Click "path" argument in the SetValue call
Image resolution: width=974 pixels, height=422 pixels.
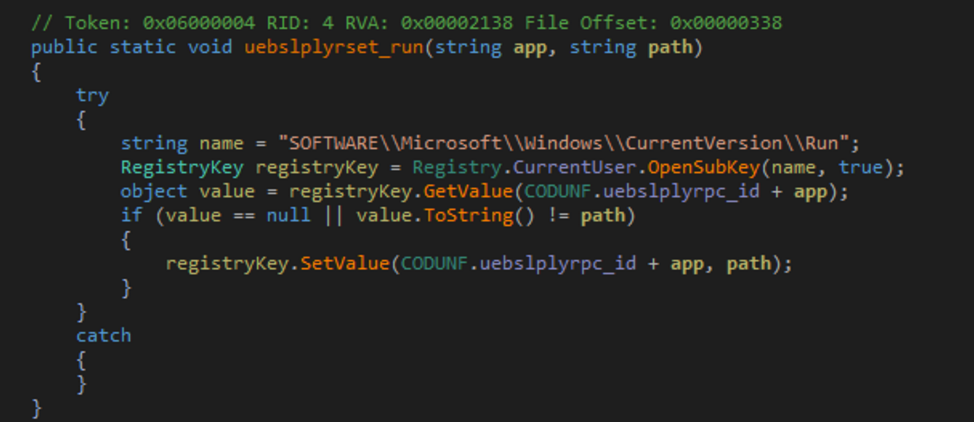click(x=749, y=265)
